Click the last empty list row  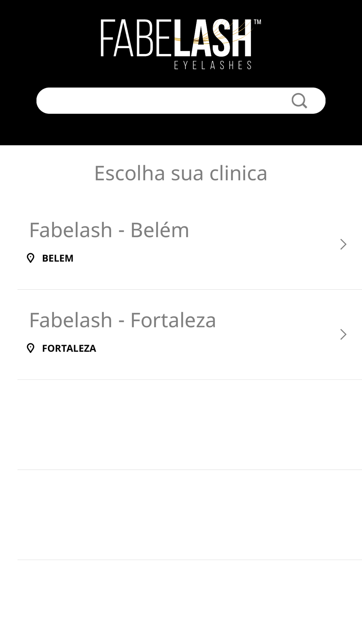188,515
